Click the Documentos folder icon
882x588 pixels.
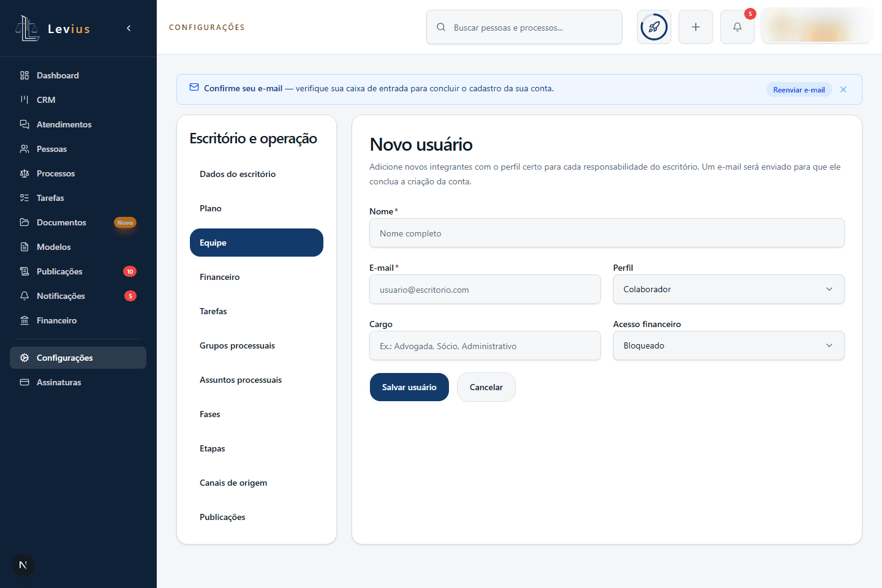(x=24, y=222)
